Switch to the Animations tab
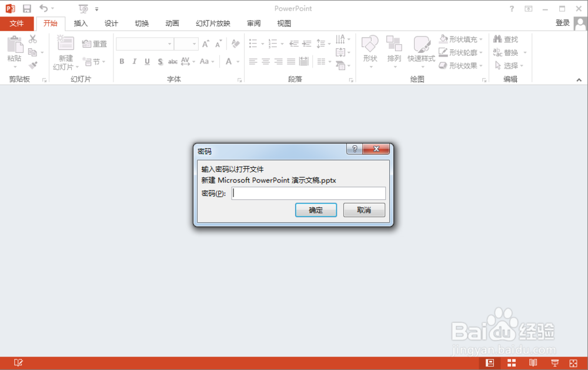 tap(172, 24)
